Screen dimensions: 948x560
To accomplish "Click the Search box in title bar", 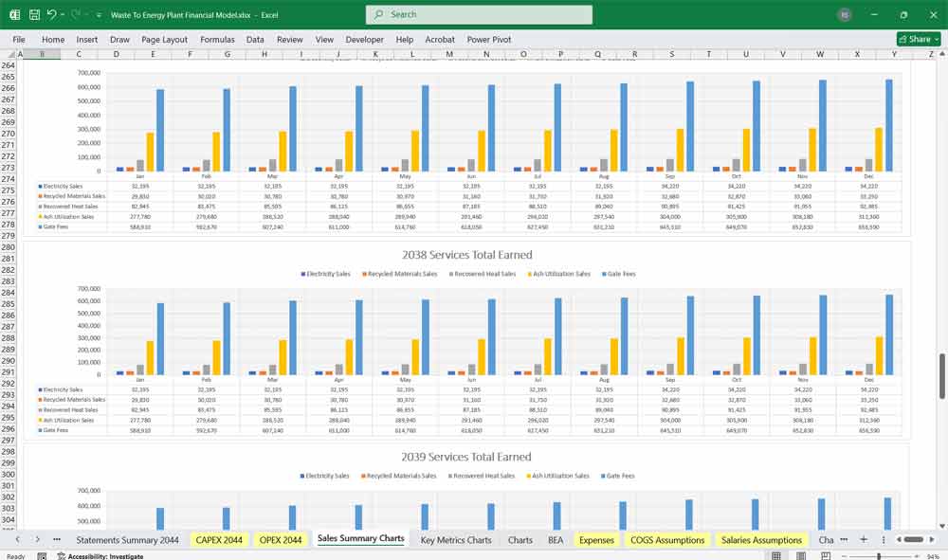I will click(479, 15).
